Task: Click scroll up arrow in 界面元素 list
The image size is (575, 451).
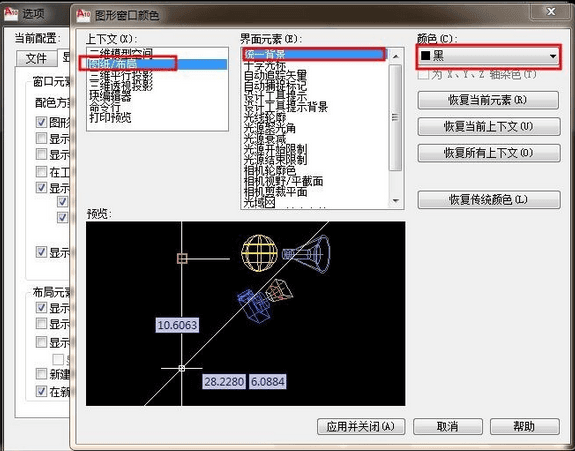Action: coord(395,56)
